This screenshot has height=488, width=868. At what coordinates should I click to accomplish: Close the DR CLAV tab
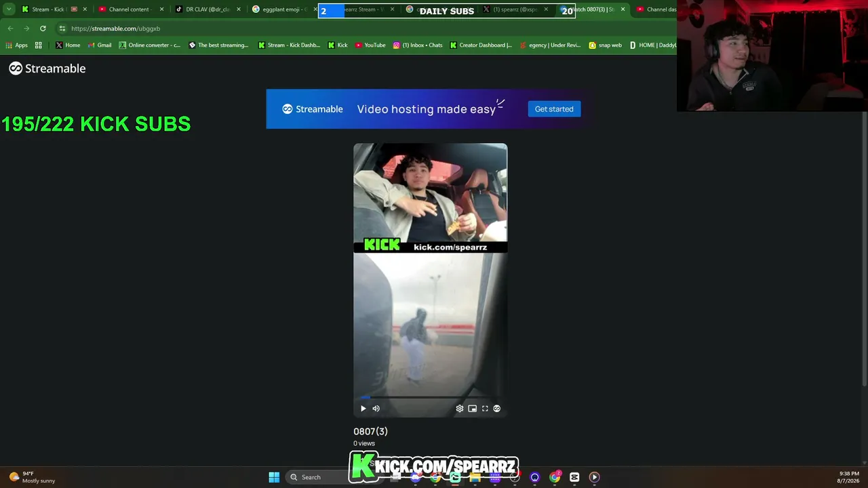coord(239,9)
